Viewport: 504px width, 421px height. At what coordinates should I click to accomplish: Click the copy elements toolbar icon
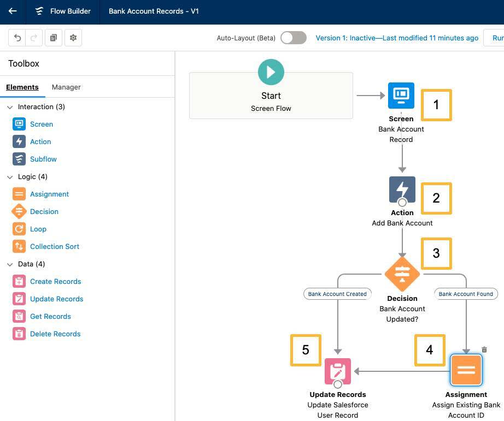click(53, 38)
